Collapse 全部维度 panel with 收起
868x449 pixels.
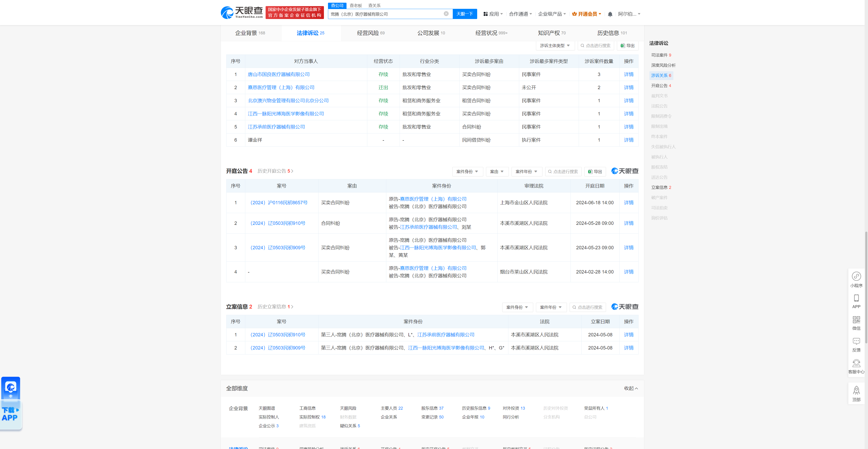click(x=631, y=388)
